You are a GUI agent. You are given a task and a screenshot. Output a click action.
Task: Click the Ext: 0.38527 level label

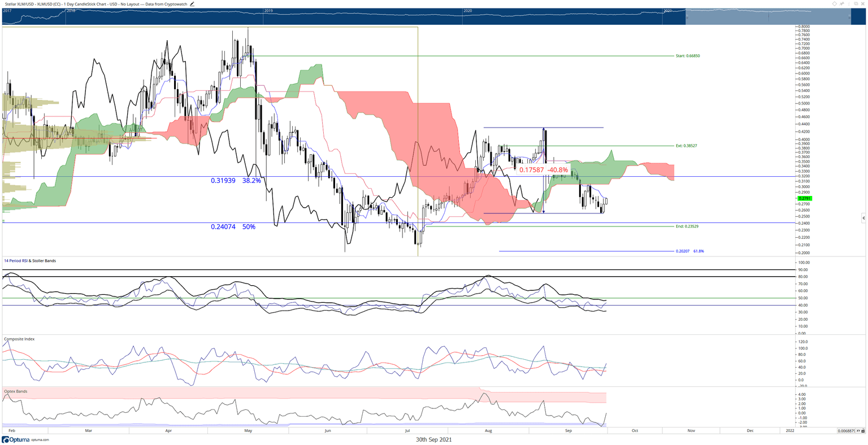pos(687,146)
